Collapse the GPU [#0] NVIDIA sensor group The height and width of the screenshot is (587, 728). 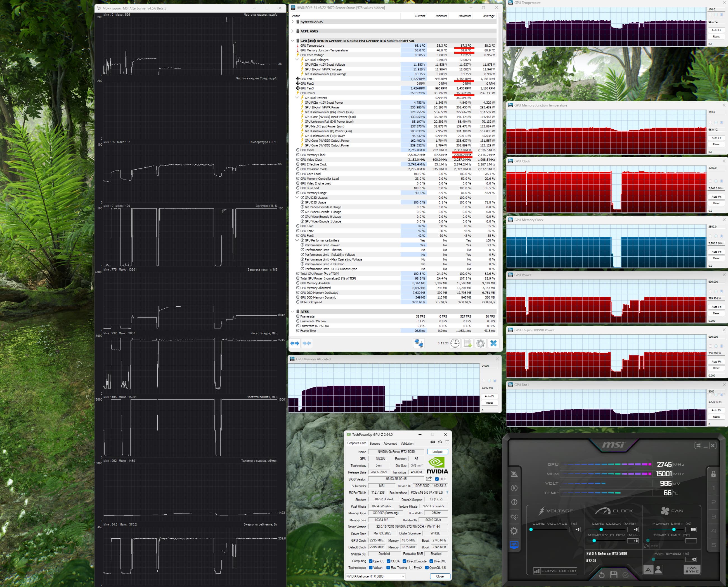coord(292,41)
